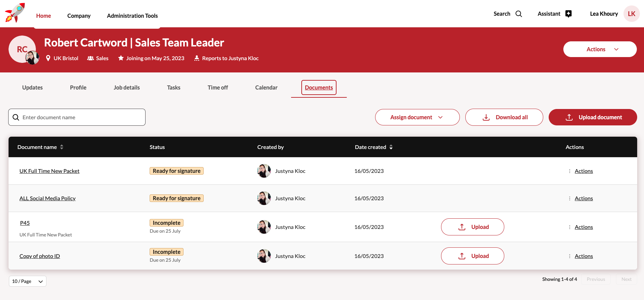Upload file for P45 row
Image resolution: width=644 pixels, height=300 pixels.
472,227
